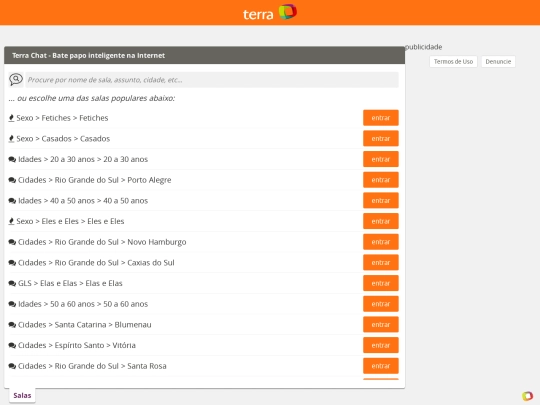
Task: Select the text Sexo > Fetiches > Fetiches
Action: click(62, 118)
